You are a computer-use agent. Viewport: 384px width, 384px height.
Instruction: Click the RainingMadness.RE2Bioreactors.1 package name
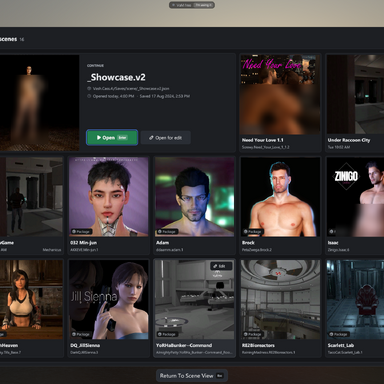268,352
